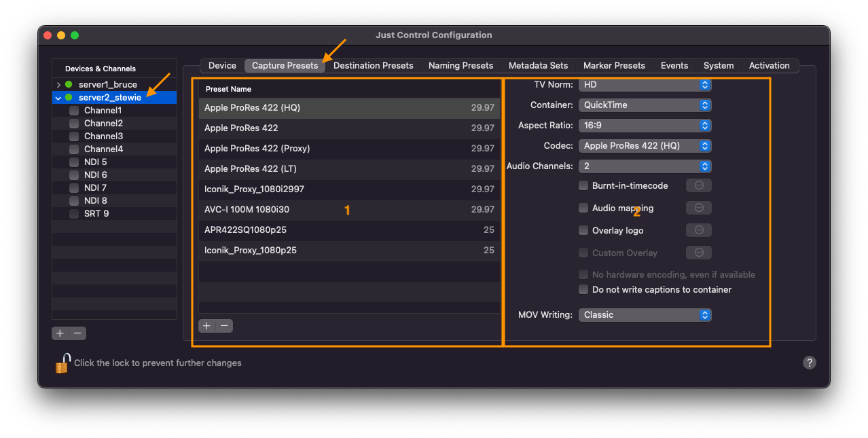Select the Apple ProRes 422 (HQ) preset row
Viewport: 868px width, 438px height.
(349, 108)
